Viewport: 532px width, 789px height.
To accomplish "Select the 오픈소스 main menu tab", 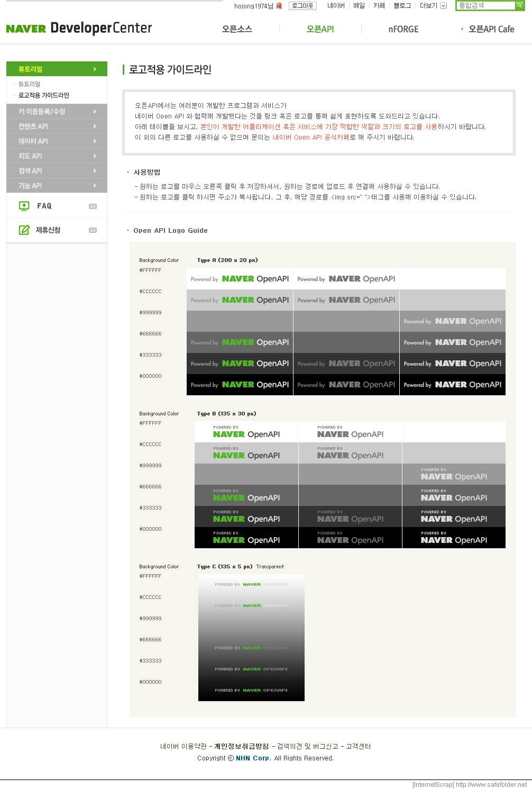I will click(x=237, y=29).
